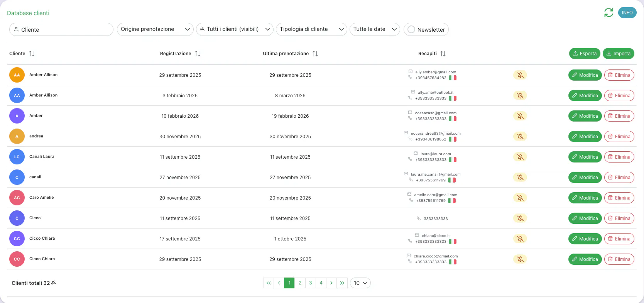Screen dimensions: 644x303
Task: Click the refresh icon next to INFO
Action: [609, 13]
